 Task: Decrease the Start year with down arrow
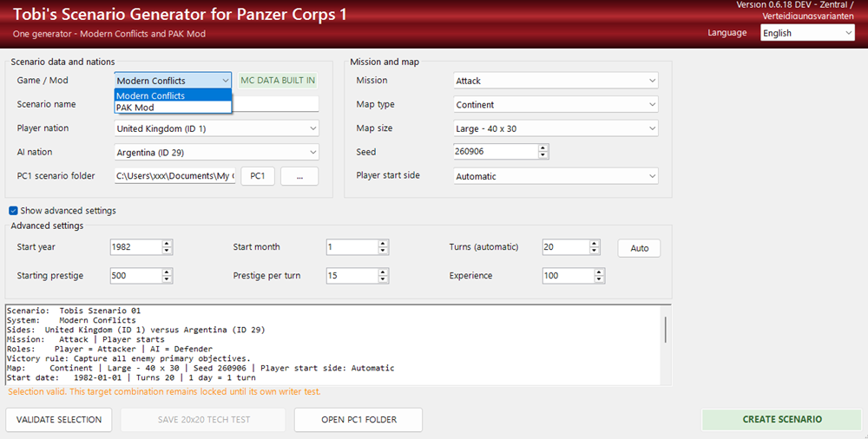coord(168,251)
